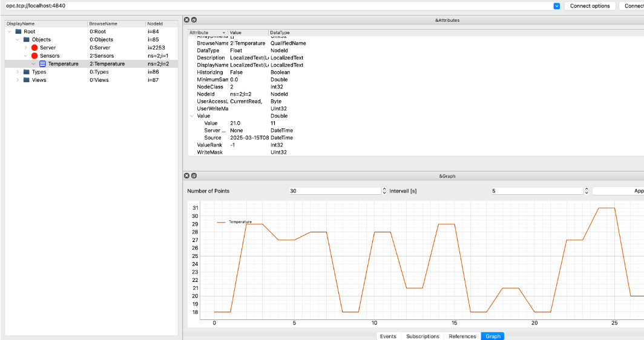Click the Root folder icon
Screen dimensions: 644x340
pos(18,31)
